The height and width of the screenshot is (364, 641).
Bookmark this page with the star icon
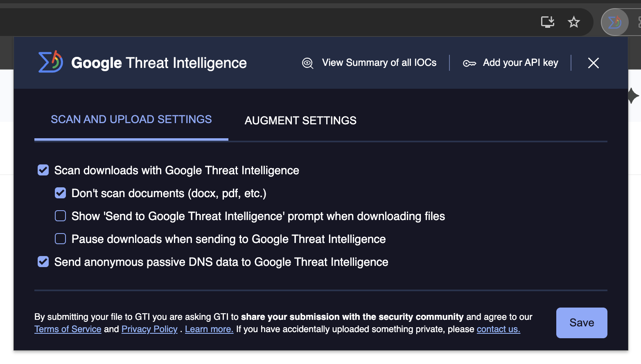pos(574,22)
